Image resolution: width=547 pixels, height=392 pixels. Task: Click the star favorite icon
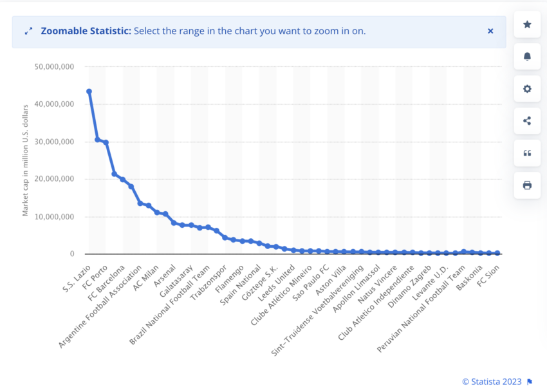(x=527, y=24)
